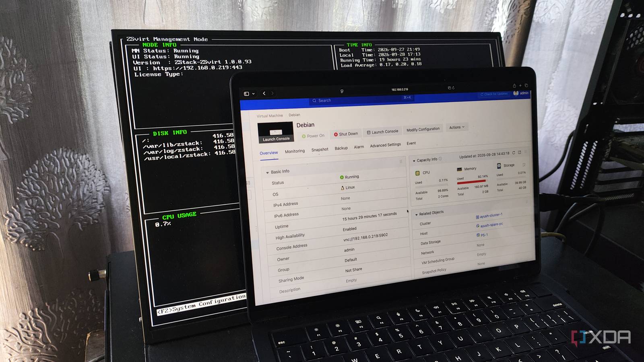The image size is (644, 362).
Task: Open the Advanced Settings tab
Action: (385, 145)
